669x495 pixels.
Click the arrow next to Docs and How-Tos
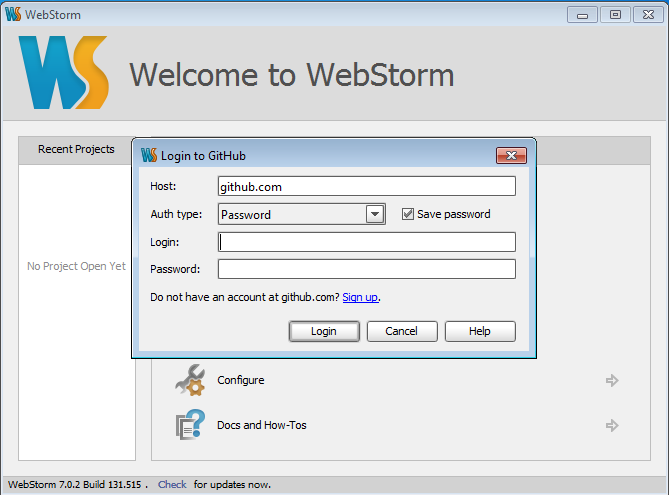point(612,425)
